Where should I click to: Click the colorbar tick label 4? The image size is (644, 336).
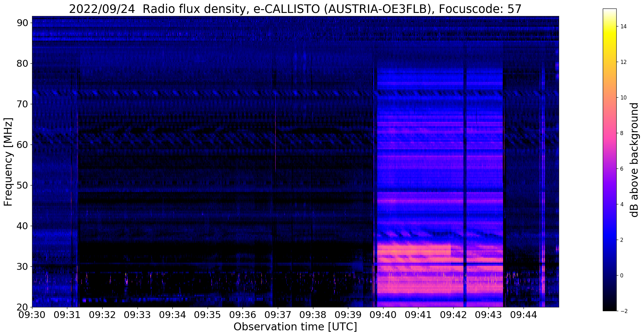pyautogui.click(x=621, y=204)
